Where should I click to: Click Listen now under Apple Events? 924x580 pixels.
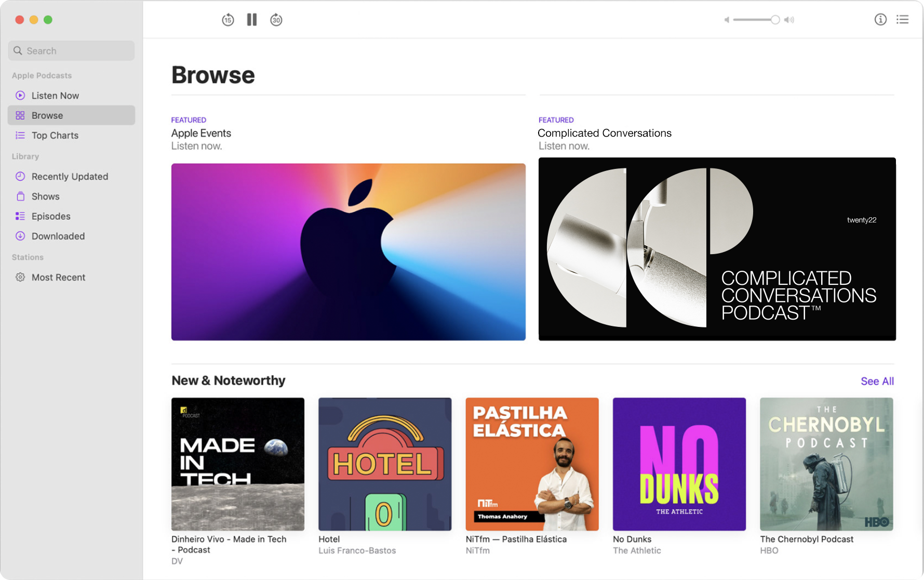click(x=197, y=146)
